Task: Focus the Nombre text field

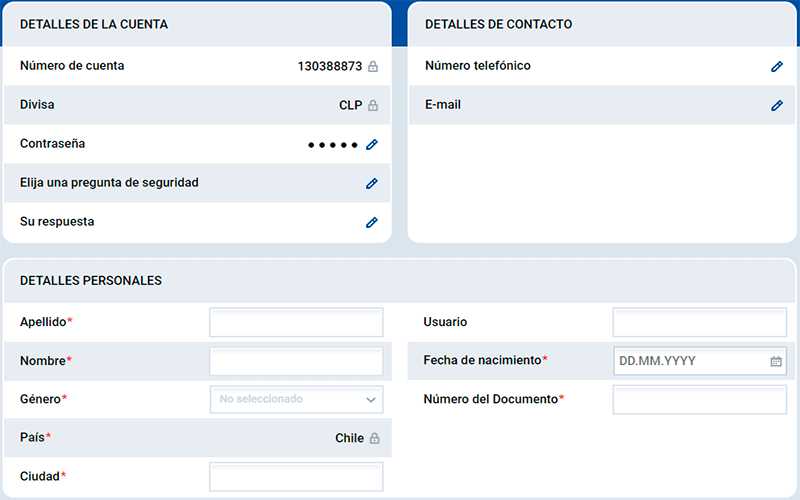Action: pyautogui.click(x=296, y=361)
